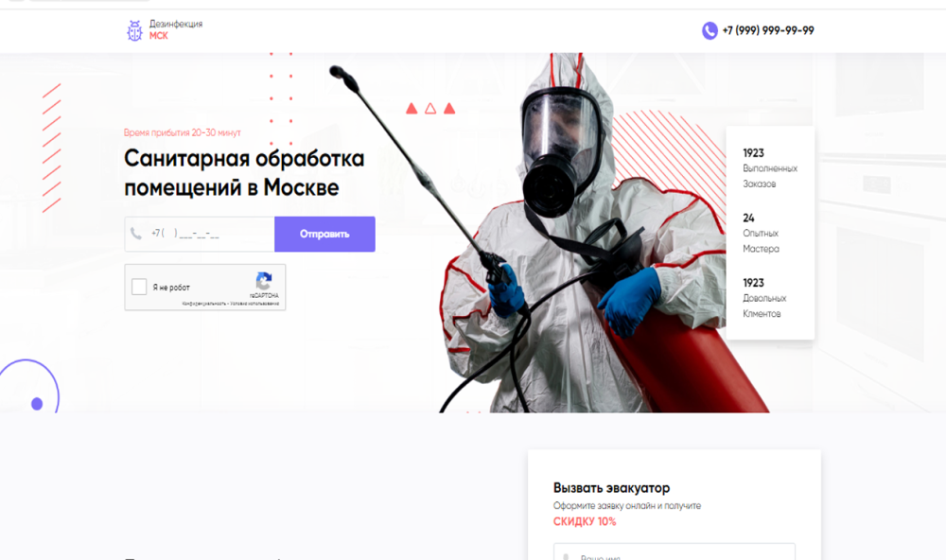Select the outlined middle triangle indicator
Screen dimensions: 946x560
point(430,109)
